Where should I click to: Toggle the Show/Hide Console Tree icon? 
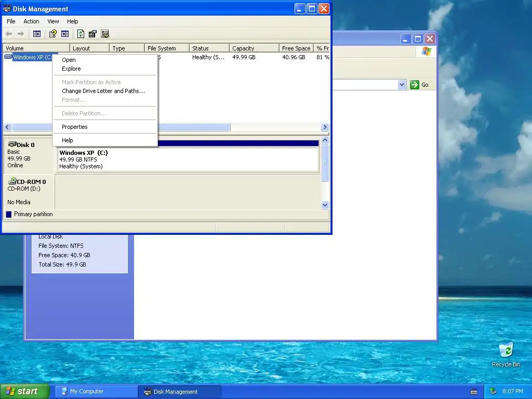[x=37, y=34]
